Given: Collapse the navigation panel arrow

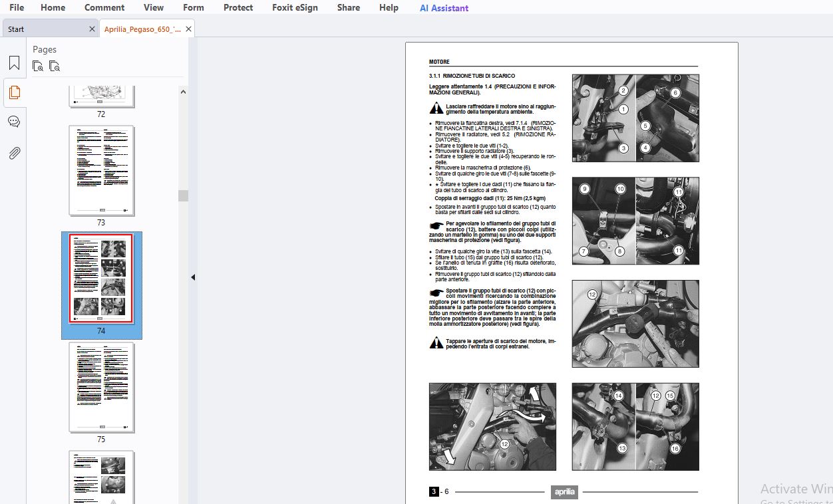Looking at the screenshot, I should pyautogui.click(x=193, y=277).
